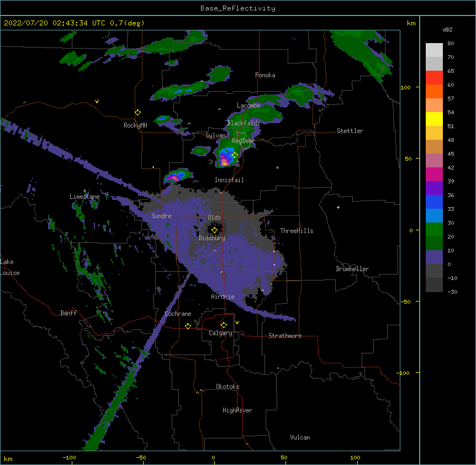Image resolution: width=476 pixels, height=465 pixels.
Task: Click the km unit label at top right
Action: pos(411,23)
